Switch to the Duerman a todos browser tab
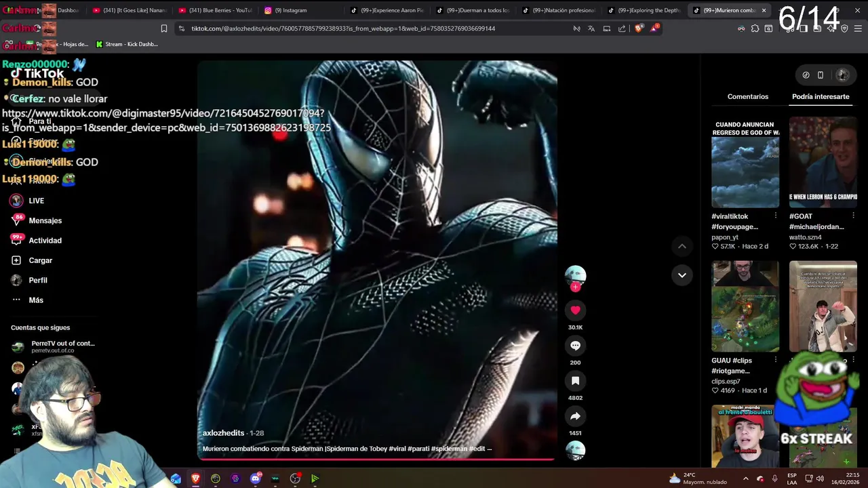Viewport: 868px width, 488px height. point(472,10)
